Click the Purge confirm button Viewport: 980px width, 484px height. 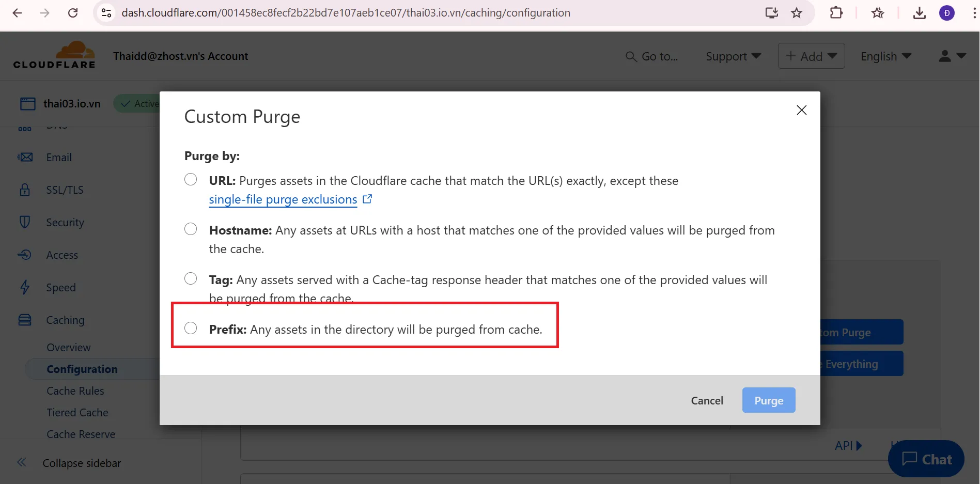point(768,400)
